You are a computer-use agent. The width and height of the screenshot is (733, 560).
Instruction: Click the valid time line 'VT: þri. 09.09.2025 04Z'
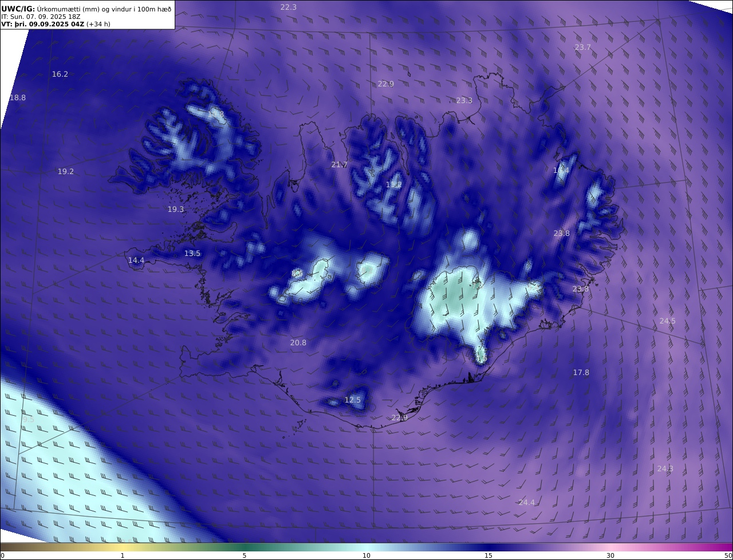tap(42, 25)
